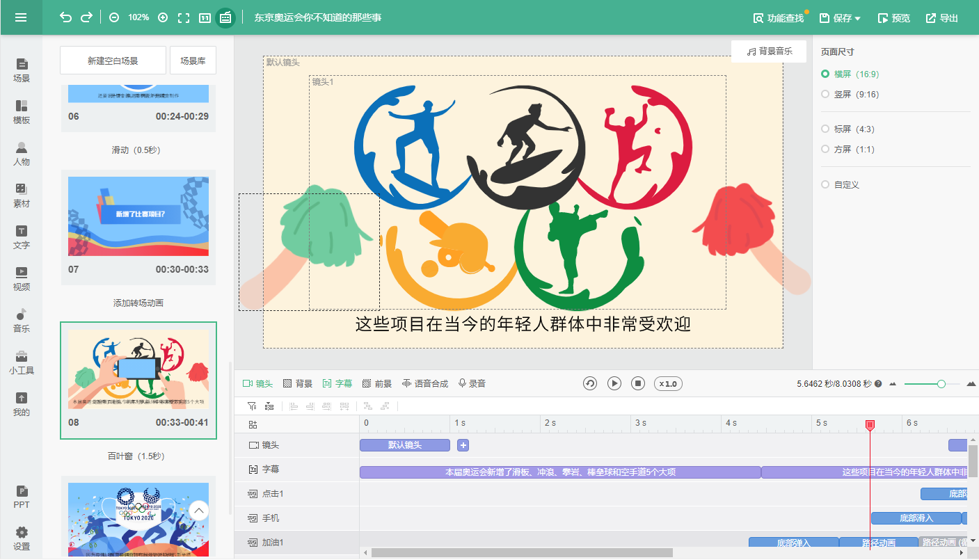Open the 背景音乐 background music button
Viewport: 979px width, 560px height.
tap(769, 51)
